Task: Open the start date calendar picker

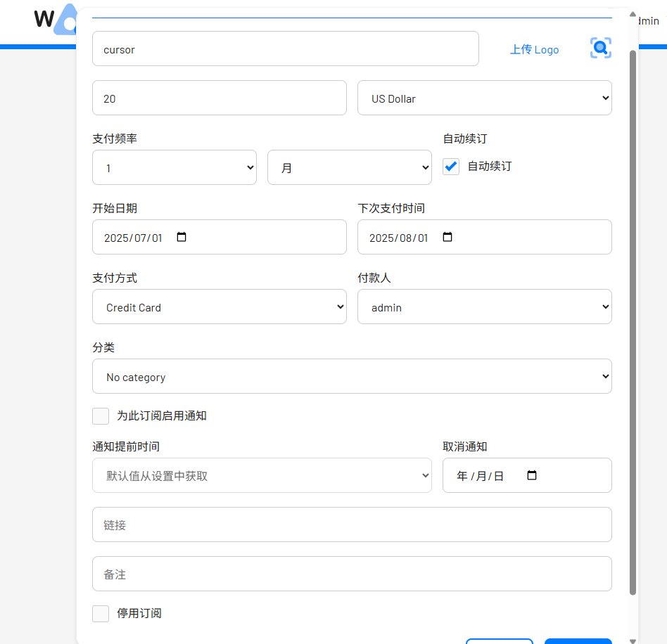Action: point(182,237)
